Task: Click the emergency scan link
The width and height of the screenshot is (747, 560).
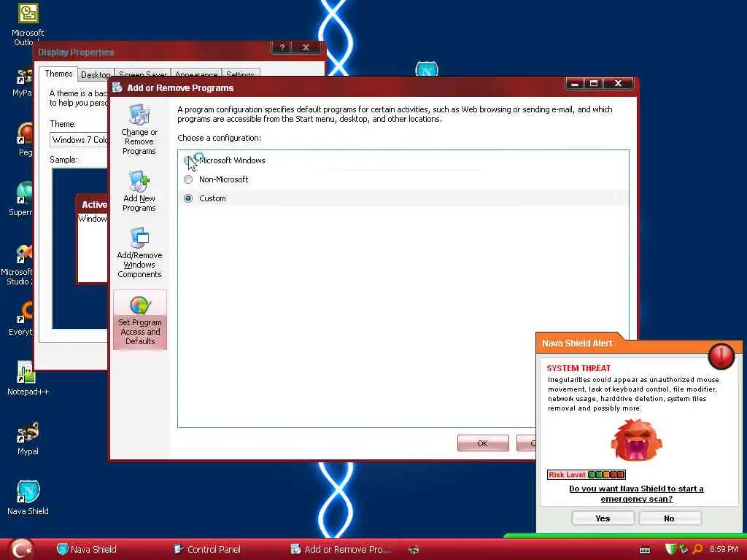Action: 636,494
